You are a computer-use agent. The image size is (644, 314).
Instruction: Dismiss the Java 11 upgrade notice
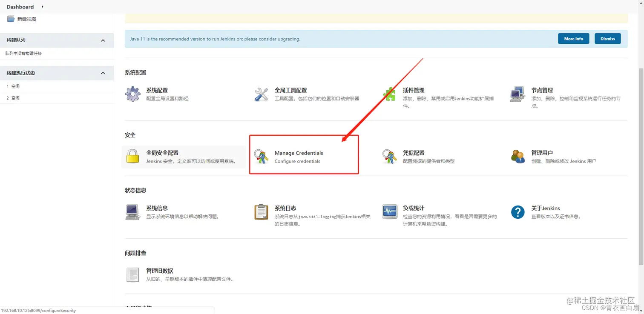click(607, 39)
